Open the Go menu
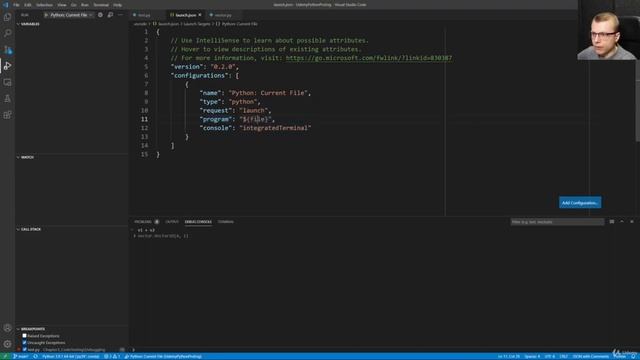The width and height of the screenshot is (640, 360). pos(74,5)
